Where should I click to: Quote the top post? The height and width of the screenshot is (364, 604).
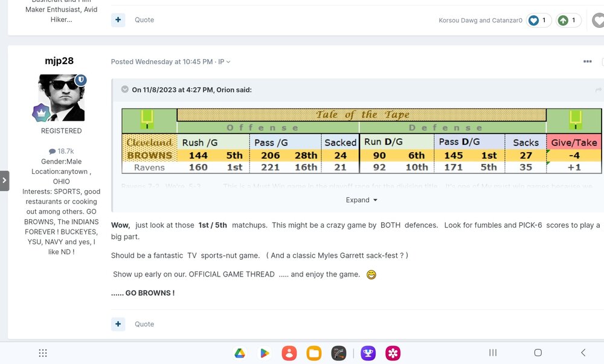point(144,20)
